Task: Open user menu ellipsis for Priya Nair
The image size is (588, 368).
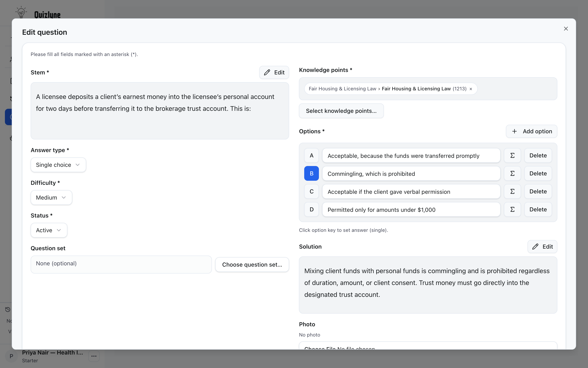Action: click(x=94, y=356)
